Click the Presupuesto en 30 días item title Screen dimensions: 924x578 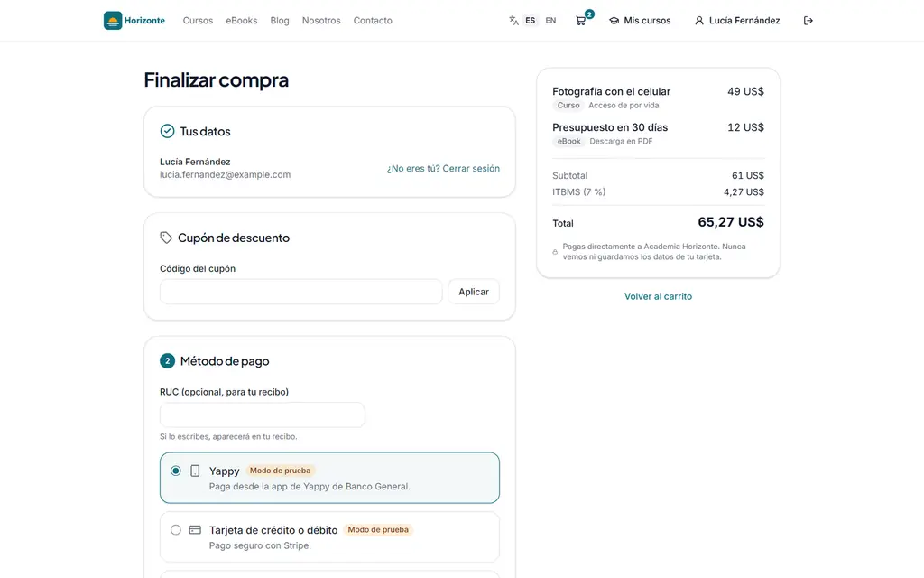click(x=610, y=127)
